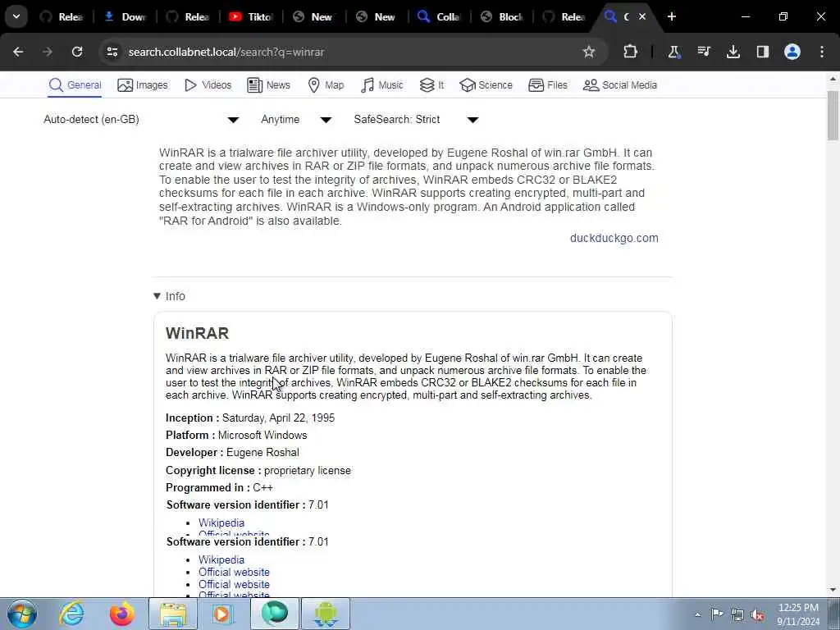Open the Map search tab
This screenshot has height=630, width=840.
point(326,85)
